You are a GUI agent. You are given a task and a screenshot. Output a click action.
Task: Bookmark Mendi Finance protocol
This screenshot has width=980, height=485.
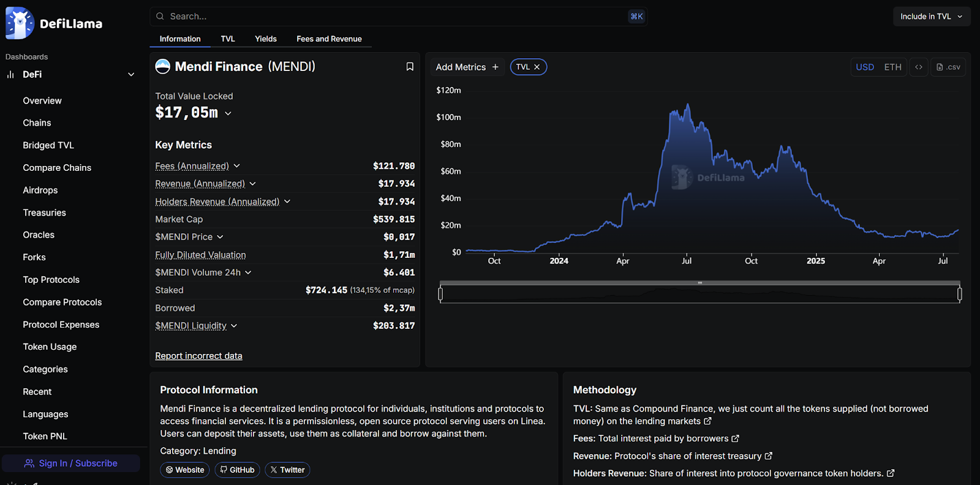pyautogui.click(x=410, y=67)
